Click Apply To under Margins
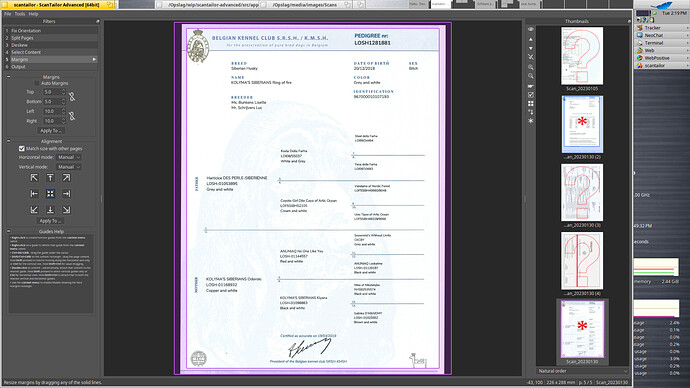 click(51, 131)
